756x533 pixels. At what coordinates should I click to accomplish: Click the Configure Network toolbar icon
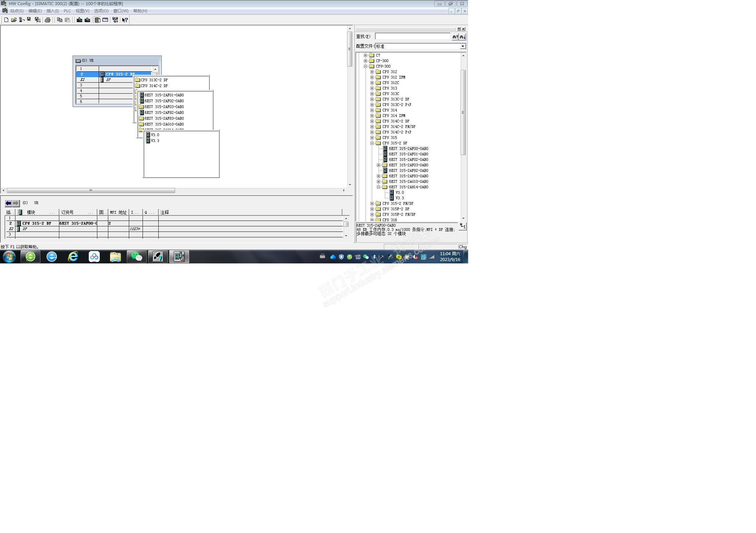(x=115, y=20)
